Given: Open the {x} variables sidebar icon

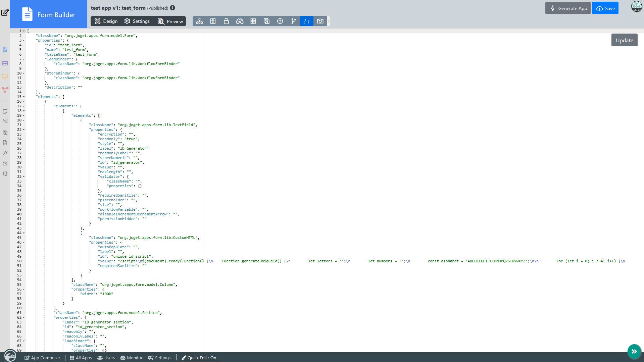Looking at the screenshot, I should pos(5,121).
